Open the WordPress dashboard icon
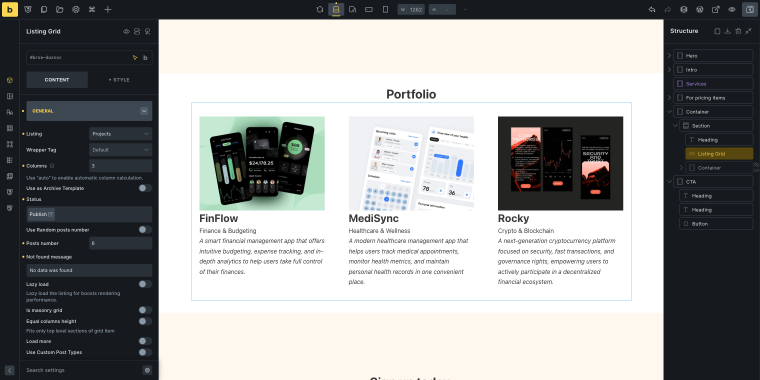 point(699,9)
